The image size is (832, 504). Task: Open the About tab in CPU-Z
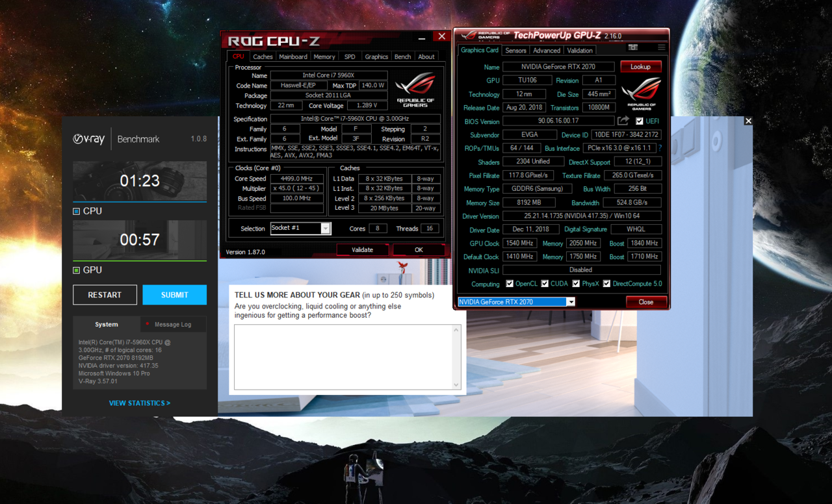[x=426, y=57]
